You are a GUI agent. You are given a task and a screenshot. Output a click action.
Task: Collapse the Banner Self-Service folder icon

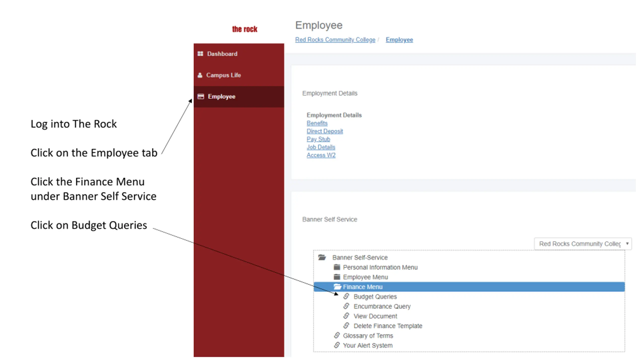322,257
